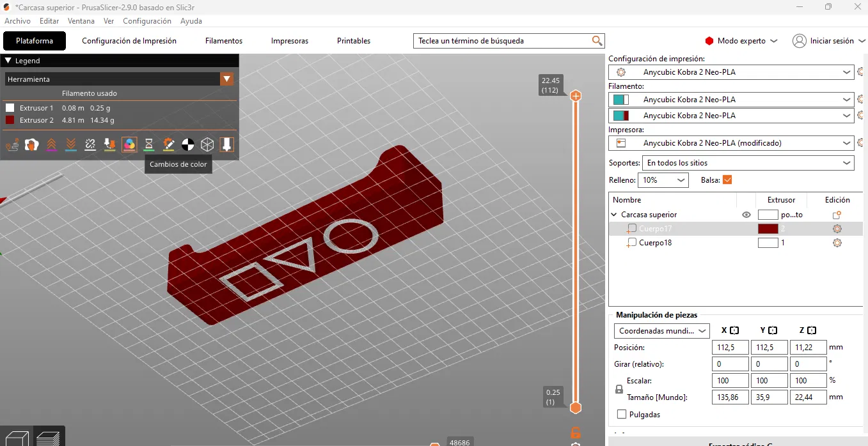Open settings gear for Cuerpo17
Screen dimensions: 868x446
[837, 229]
